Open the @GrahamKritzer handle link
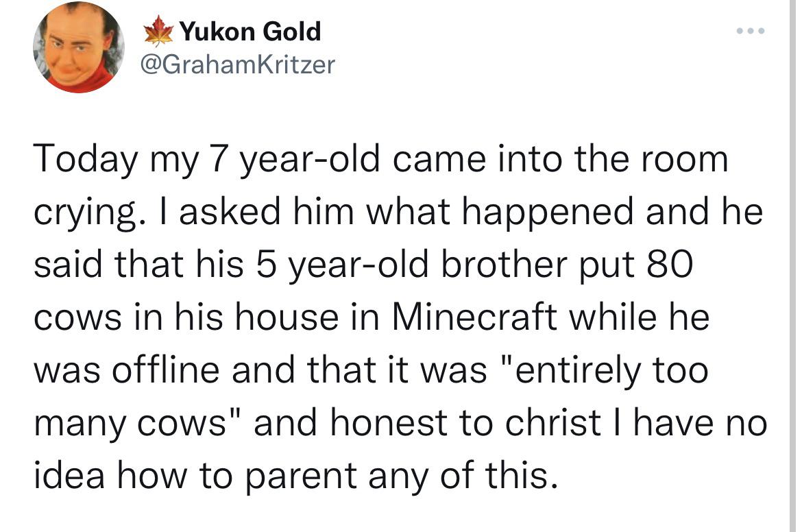 [237, 64]
